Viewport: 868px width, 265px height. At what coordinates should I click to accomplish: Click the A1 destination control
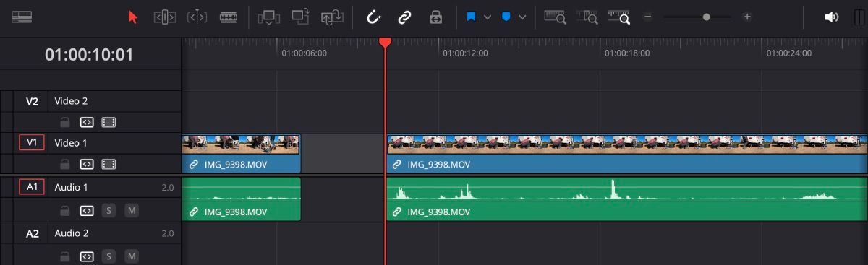[x=32, y=187]
